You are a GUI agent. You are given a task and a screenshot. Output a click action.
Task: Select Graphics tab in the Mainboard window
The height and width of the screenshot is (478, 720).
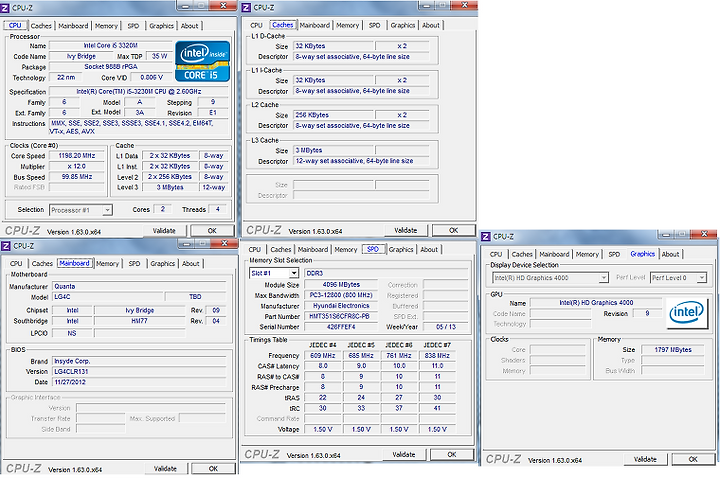pyautogui.click(x=163, y=264)
